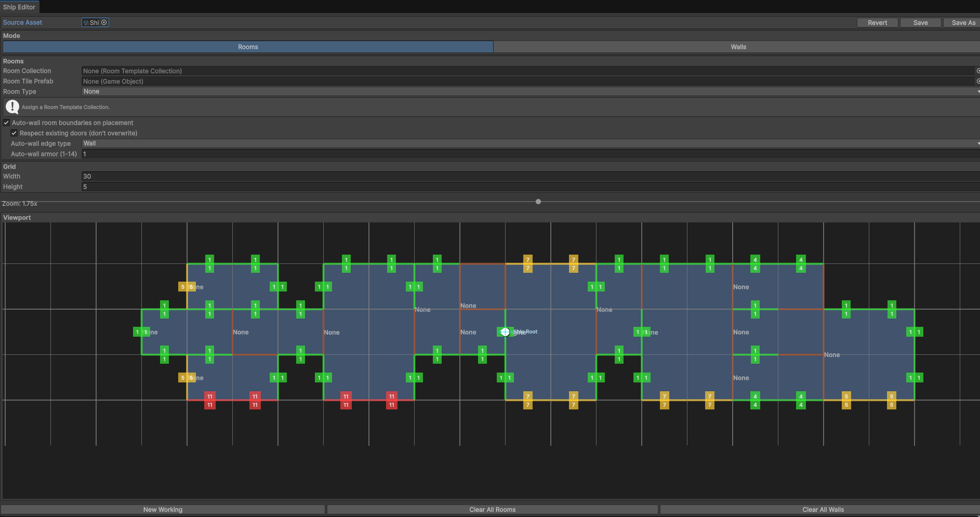Expand the Auto-wall edge type dropdown
Viewport: 980px width, 517px height.
pyautogui.click(x=529, y=143)
